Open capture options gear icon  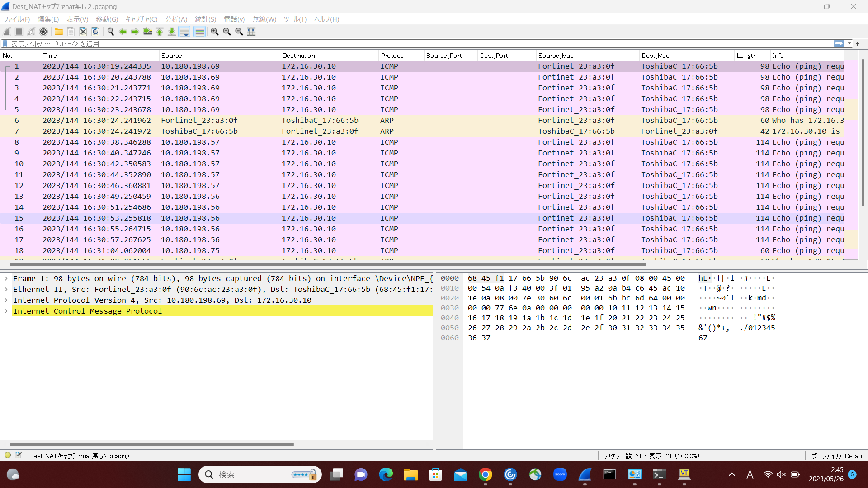[x=43, y=32]
